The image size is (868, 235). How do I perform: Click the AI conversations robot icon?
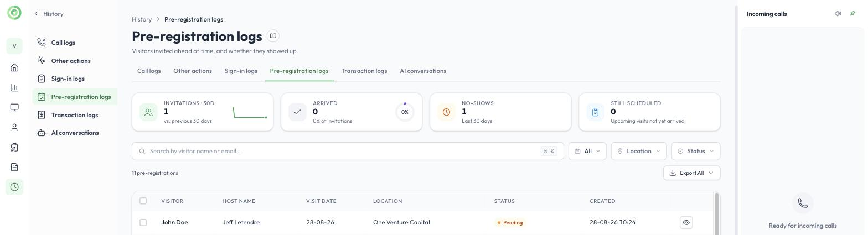[42, 133]
